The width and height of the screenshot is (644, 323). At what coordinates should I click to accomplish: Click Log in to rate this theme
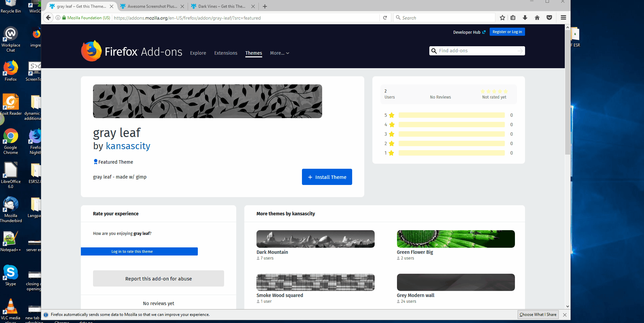(139, 251)
